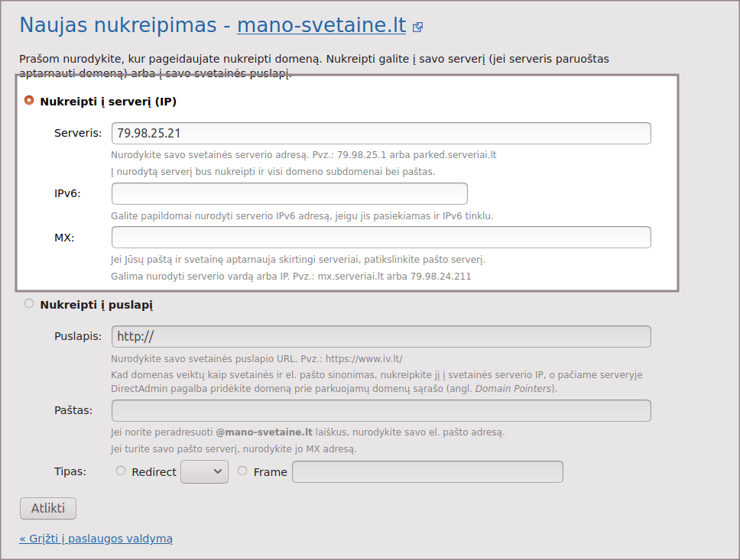
Task: Focus the IPv6 address input field
Action: pos(289,193)
